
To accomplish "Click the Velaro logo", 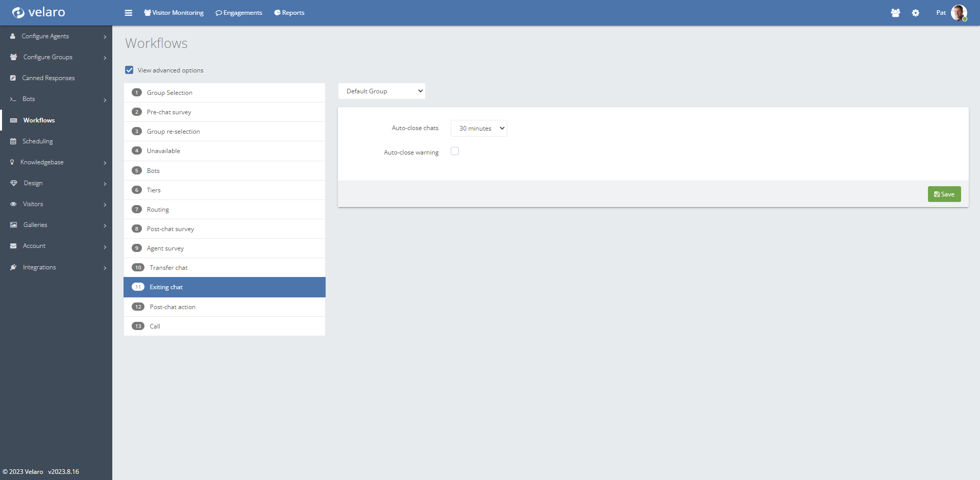I will coord(39,12).
